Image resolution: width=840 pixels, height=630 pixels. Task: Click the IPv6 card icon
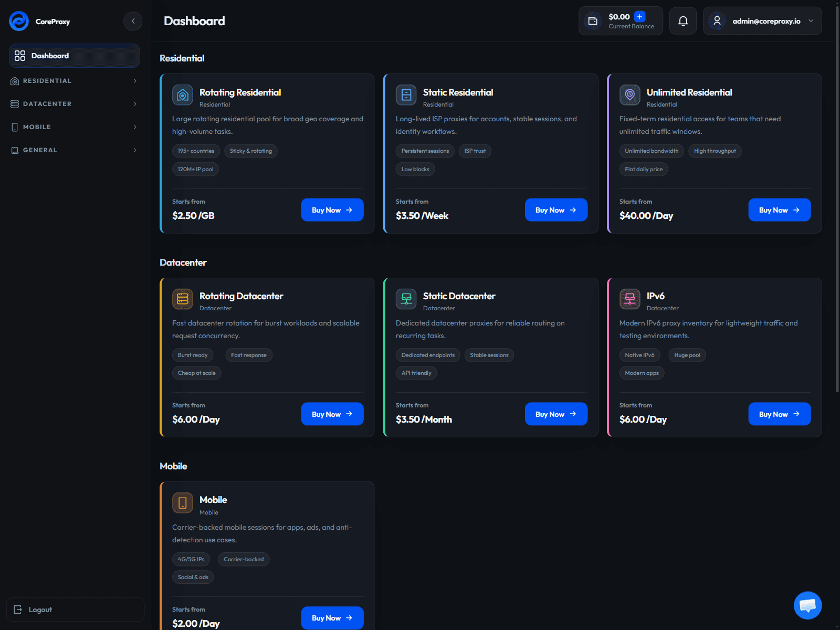tap(630, 299)
